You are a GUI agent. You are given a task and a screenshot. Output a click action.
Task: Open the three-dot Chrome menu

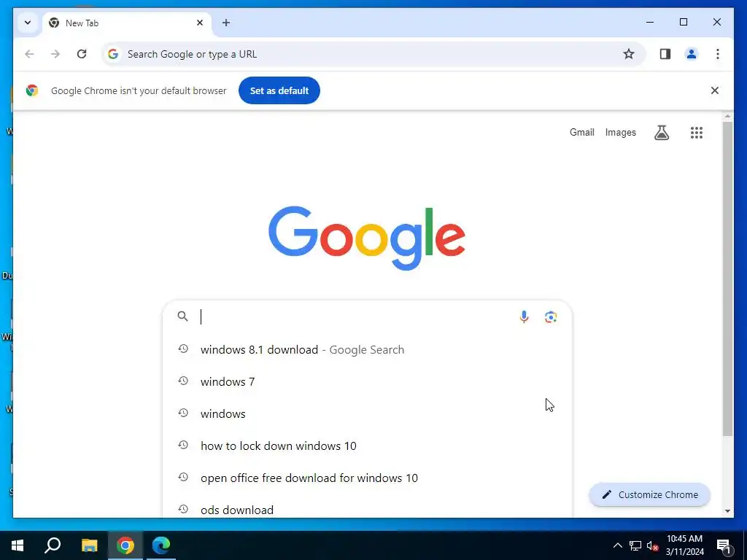coord(718,54)
